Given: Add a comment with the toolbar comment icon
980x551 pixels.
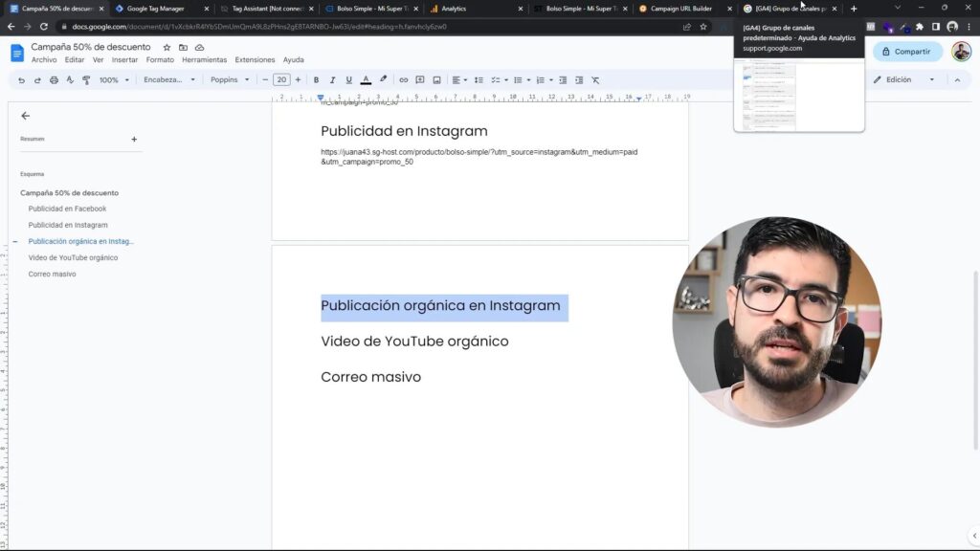Looking at the screenshot, I should click(x=420, y=80).
